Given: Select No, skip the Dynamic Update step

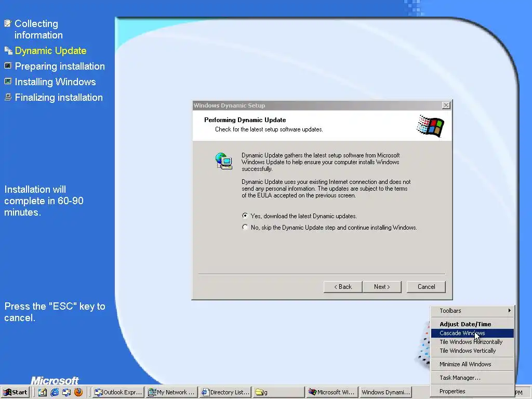Looking at the screenshot, I should 330,228.
